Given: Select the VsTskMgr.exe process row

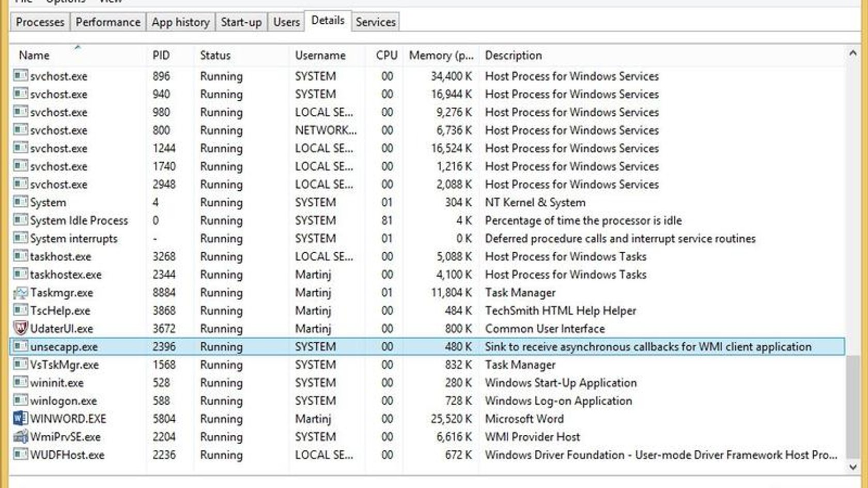Looking at the screenshot, I should click(427, 364).
